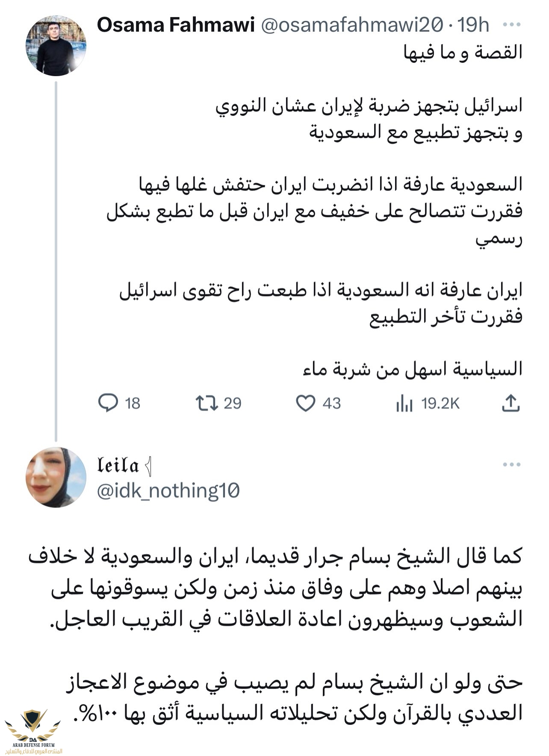The image size is (549, 756).
Task: Open the view analytics bar chart icon
Action: (404, 403)
